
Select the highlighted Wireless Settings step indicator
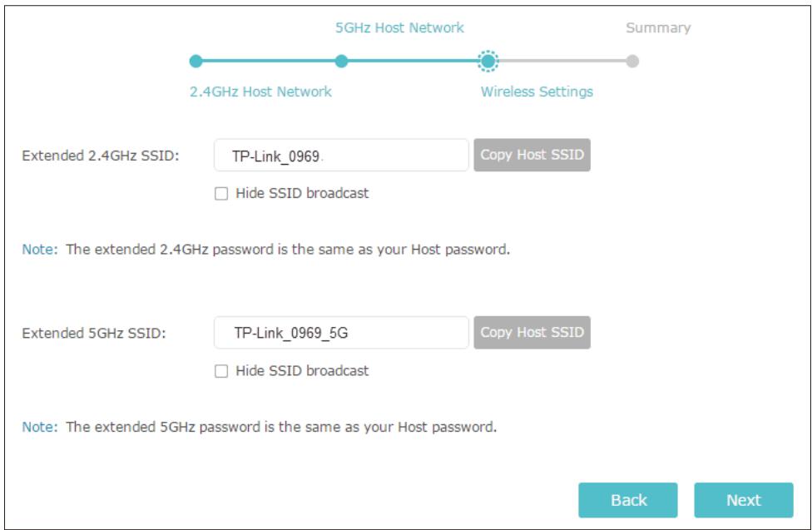489,58
